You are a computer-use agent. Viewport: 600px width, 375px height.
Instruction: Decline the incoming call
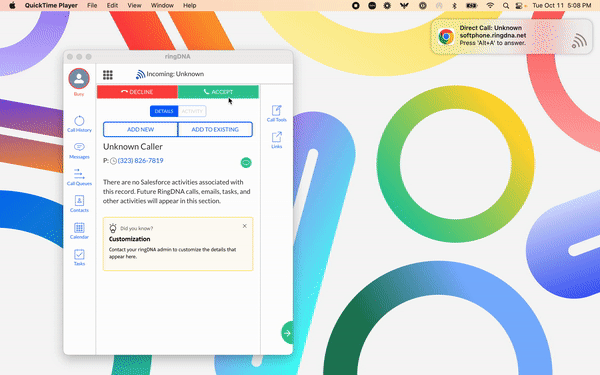pyautogui.click(x=137, y=92)
